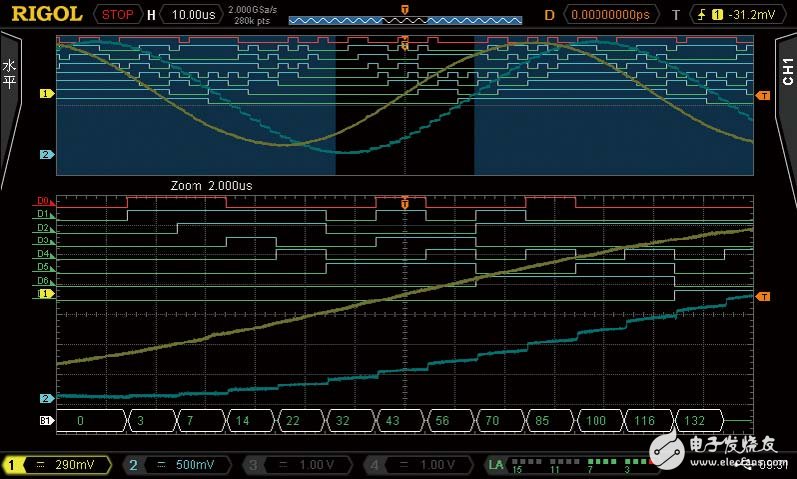797x479 pixels.
Task: Select the delay value 0.00000000ps
Action: pos(611,15)
